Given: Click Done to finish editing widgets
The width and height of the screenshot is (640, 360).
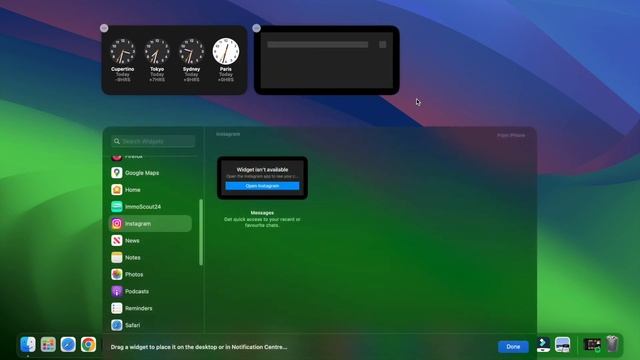Looking at the screenshot, I should 513,347.
